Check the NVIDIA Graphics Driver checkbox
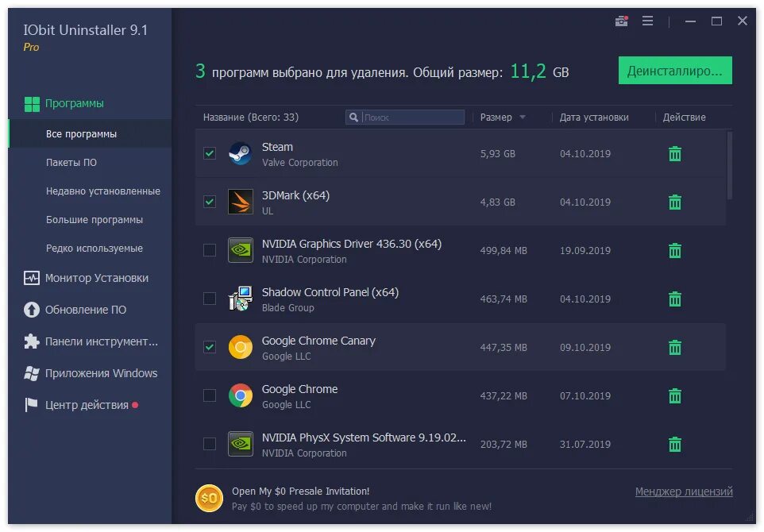The image size is (764, 532). tap(210, 250)
